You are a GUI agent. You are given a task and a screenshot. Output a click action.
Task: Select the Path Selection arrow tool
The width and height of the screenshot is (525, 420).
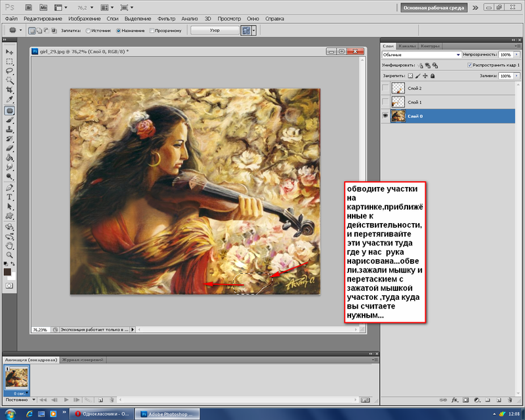(x=9, y=207)
